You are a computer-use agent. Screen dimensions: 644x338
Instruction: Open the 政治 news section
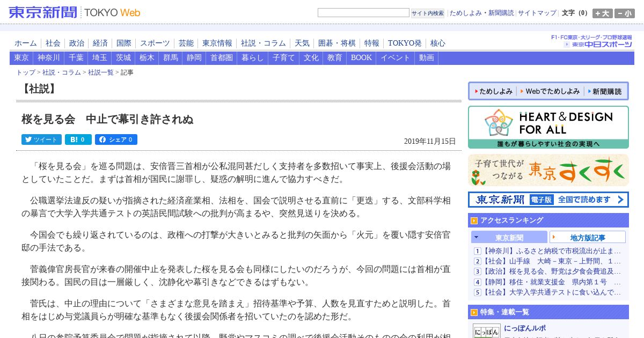77,43
